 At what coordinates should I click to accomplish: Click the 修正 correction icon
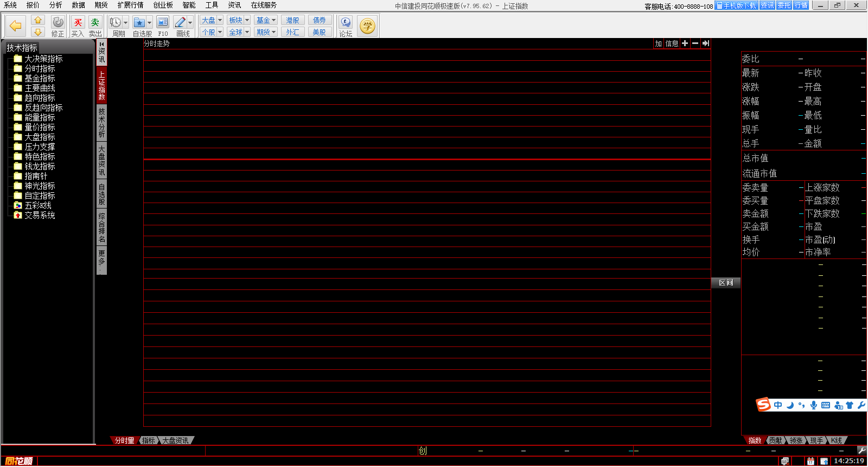58,22
